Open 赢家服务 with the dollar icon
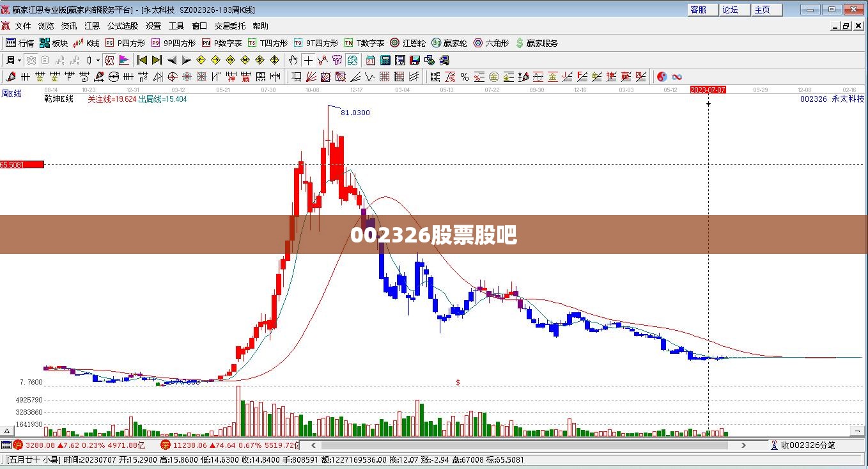Viewport: 868px width, 469px height. point(537,43)
